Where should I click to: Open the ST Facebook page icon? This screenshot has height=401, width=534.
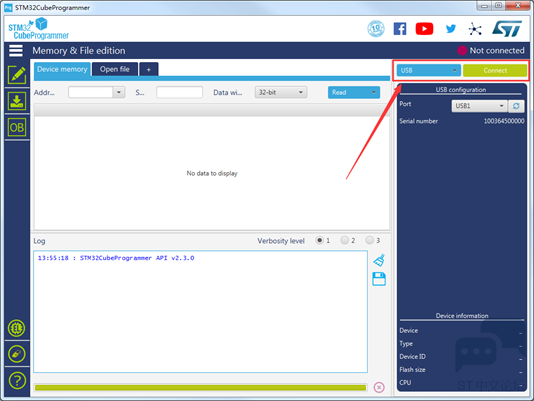point(400,29)
